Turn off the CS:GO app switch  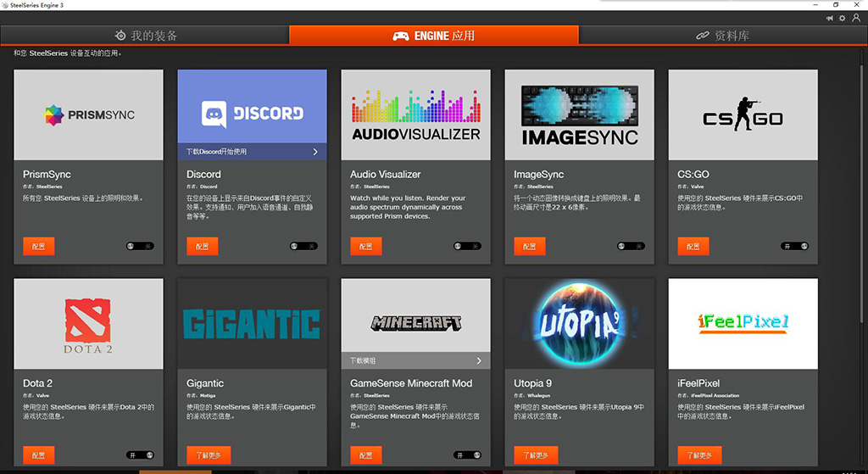(794, 246)
